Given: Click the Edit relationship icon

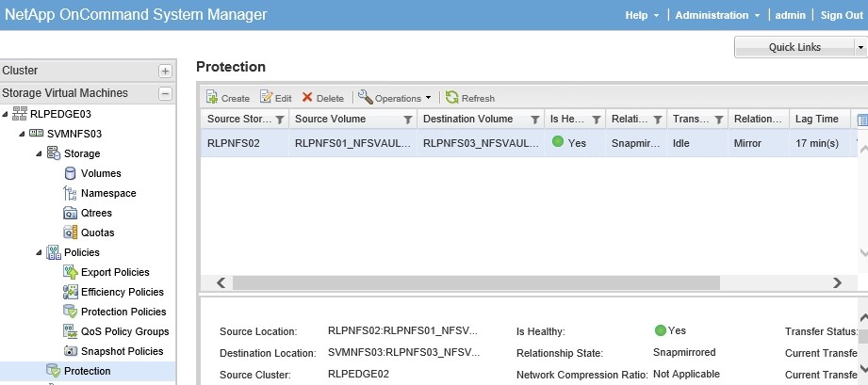Looking at the screenshot, I should (x=266, y=98).
